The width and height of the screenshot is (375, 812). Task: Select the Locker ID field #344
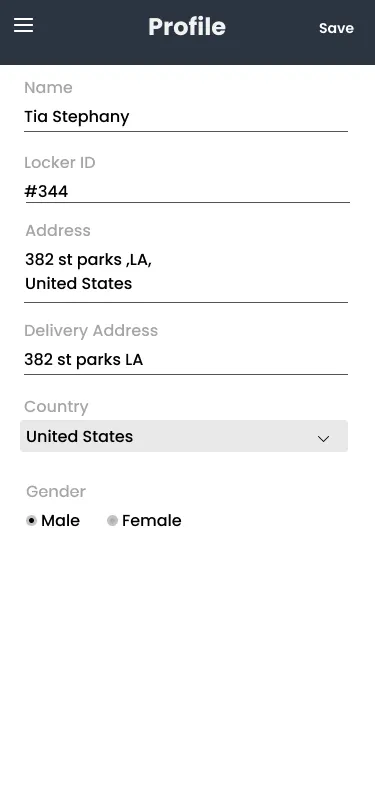point(187,192)
